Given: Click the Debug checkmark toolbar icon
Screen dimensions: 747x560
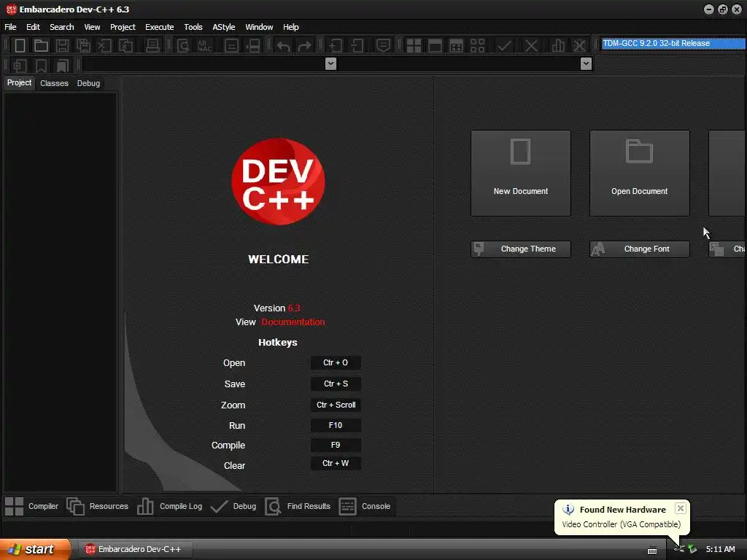Looking at the screenshot, I should pos(504,46).
